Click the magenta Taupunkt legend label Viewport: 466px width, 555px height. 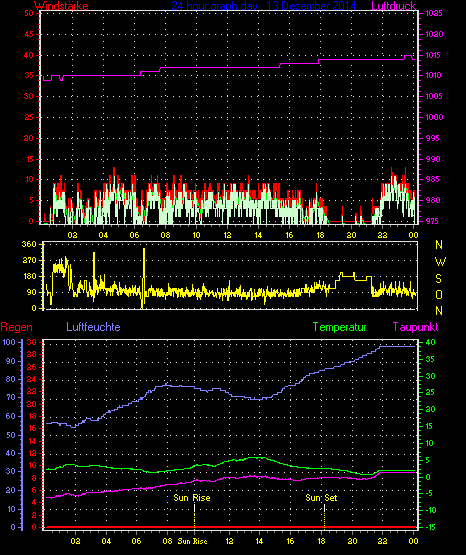pos(415,327)
